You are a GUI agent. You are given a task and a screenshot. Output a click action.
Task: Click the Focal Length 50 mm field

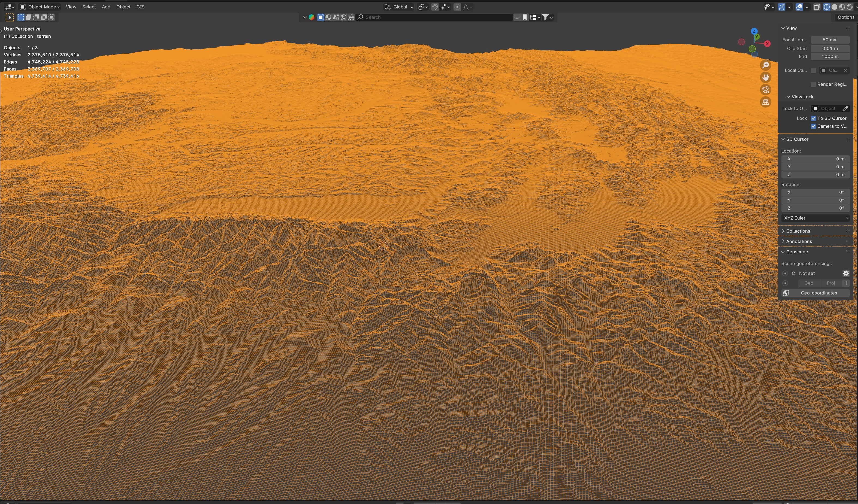pos(830,40)
